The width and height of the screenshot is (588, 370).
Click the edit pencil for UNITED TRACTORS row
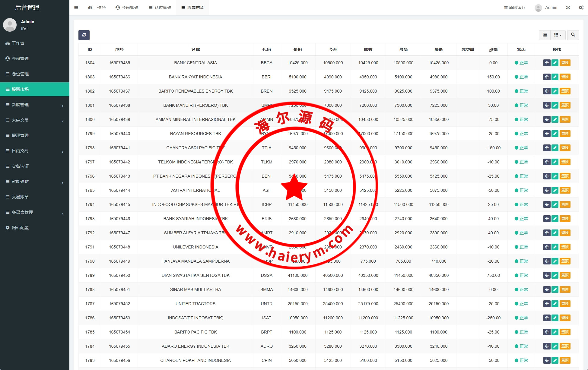tap(555, 304)
